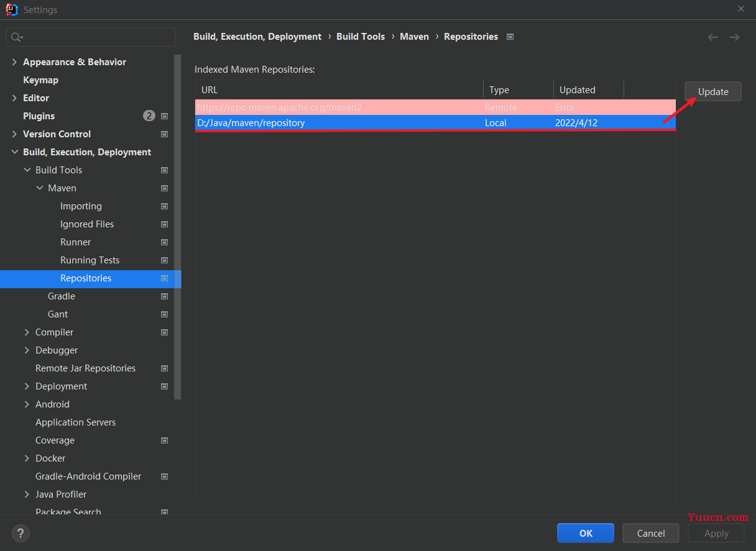Click the URL column header
The width and height of the screenshot is (756, 551).
[339, 90]
